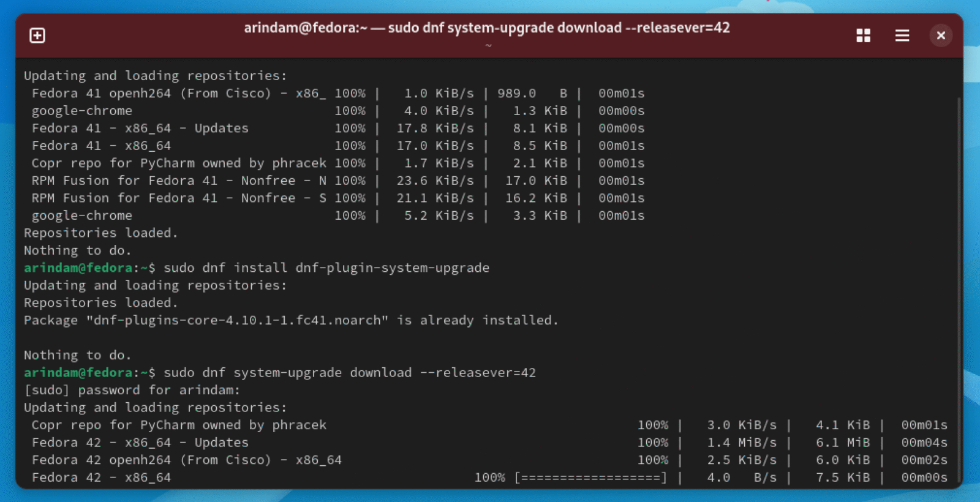Click 'Fedora 42 - x86_64 - Updates' row
This screenshot has width=980, height=502.
tap(489, 443)
